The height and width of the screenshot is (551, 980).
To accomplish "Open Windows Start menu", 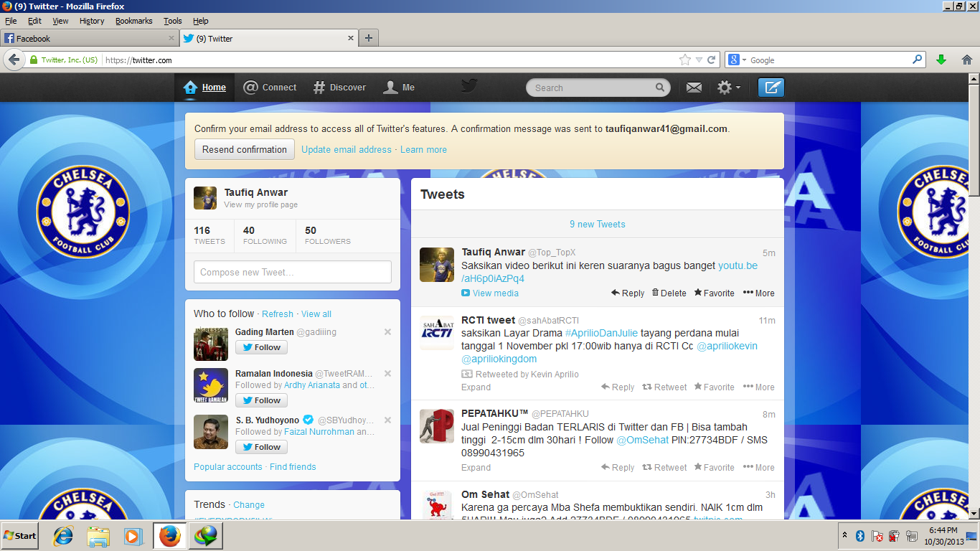I will (19, 535).
